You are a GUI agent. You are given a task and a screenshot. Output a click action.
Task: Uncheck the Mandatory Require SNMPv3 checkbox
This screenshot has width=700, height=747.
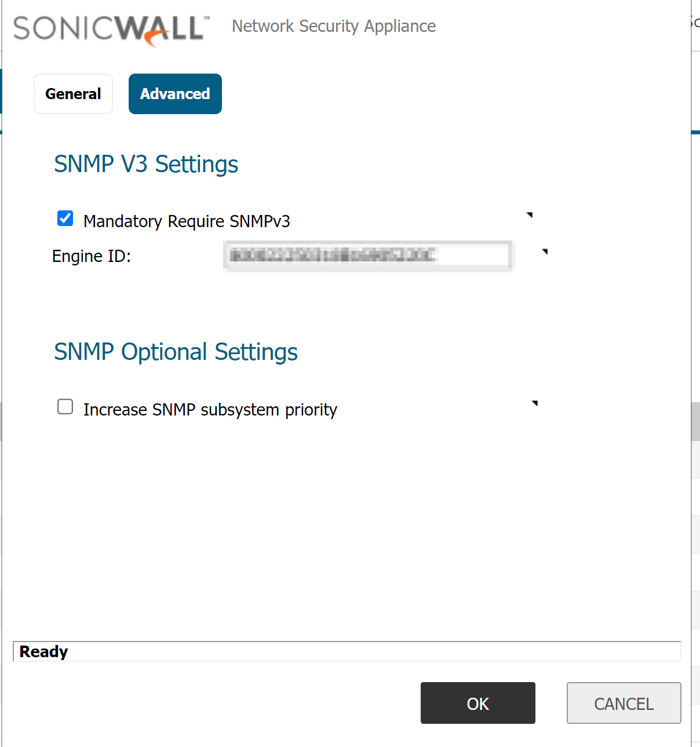[65, 218]
